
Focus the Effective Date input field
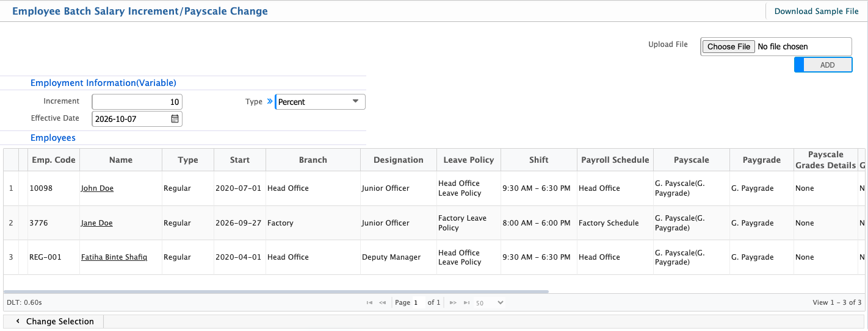137,119
